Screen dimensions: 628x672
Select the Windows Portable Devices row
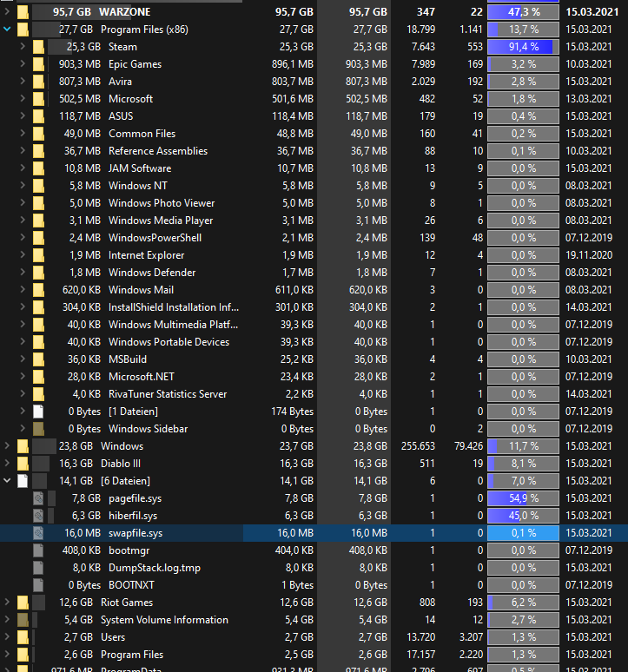[314, 342]
